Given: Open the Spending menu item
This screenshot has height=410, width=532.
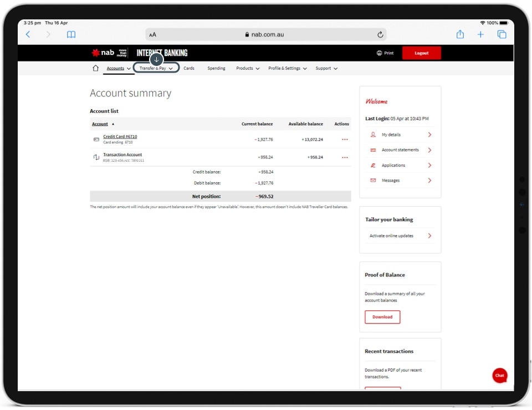Looking at the screenshot, I should [x=216, y=68].
